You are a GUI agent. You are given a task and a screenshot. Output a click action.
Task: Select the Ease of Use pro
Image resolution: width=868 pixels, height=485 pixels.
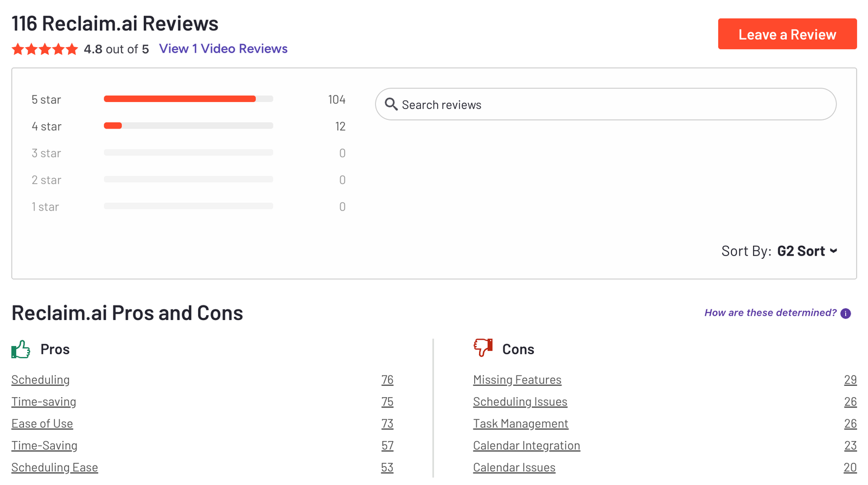point(42,424)
